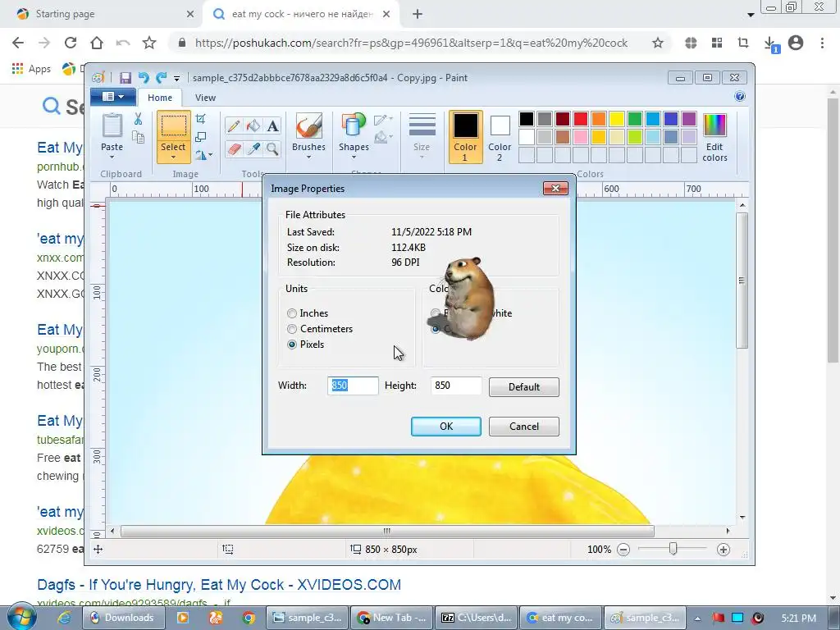The image size is (840, 630).
Task: Select the Text tool in Paint
Action: click(x=272, y=126)
